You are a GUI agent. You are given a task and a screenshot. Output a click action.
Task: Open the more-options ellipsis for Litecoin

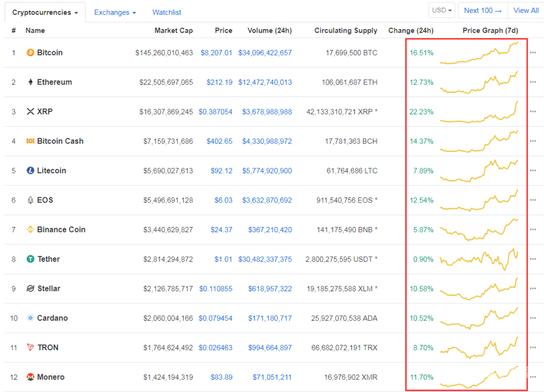pos(533,170)
